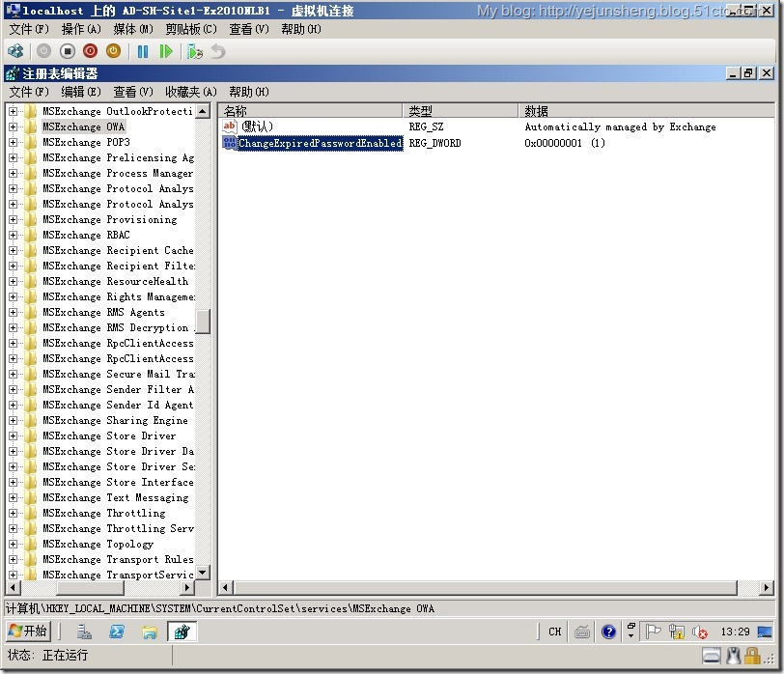Select the MSExchange Text Messaging key
The image size is (784, 674).
pos(116,498)
